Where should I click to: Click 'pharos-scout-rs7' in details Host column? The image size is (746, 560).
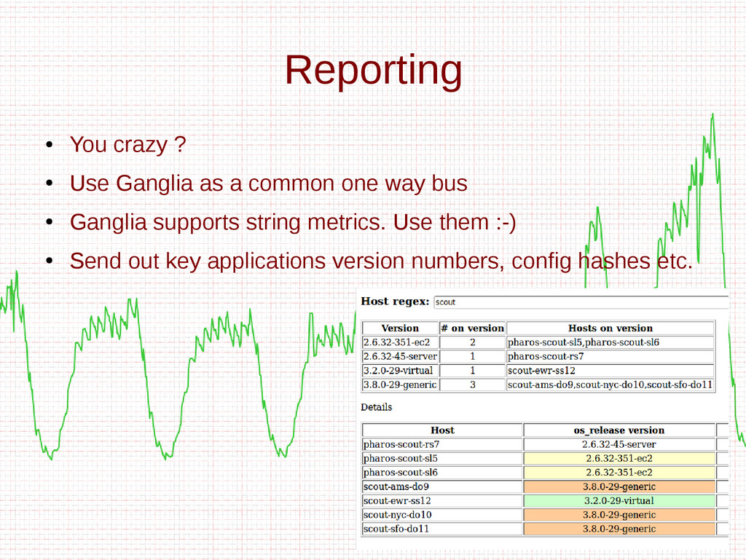pyautogui.click(x=442, y=444)
